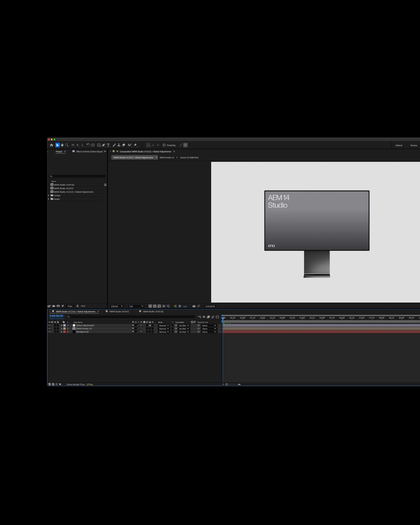This screenshot has width=420, height=525.
Task: Click the create new folder icon in Project panel
Action: tap(54, 306)
